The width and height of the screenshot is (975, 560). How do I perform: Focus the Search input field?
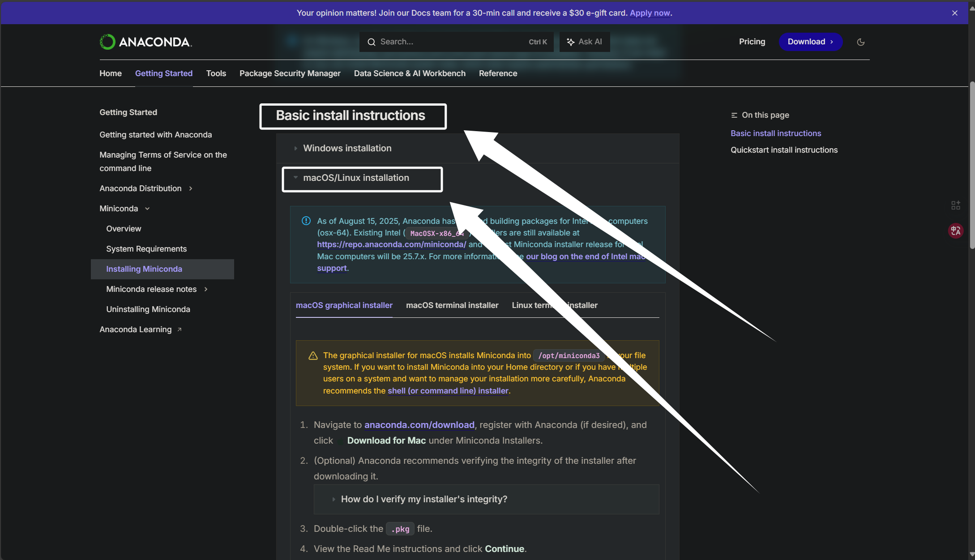(x=457, y=42)
